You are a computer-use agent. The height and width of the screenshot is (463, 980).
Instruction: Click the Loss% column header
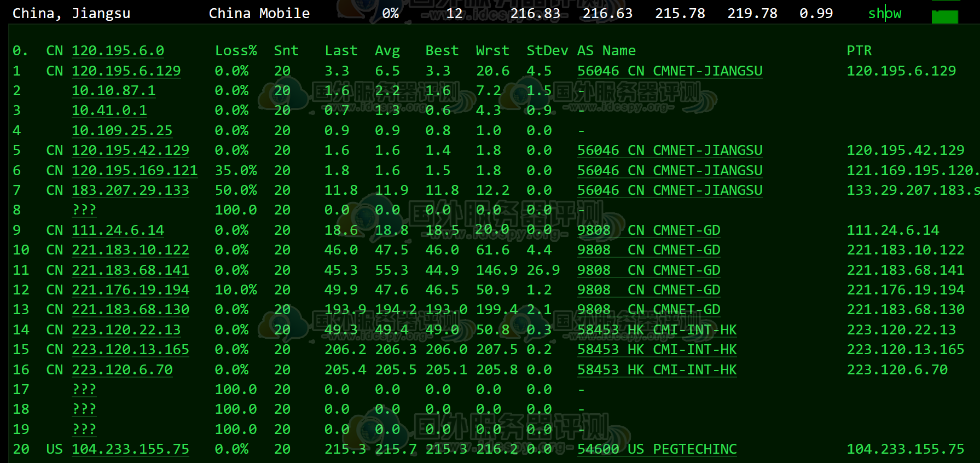pyautogui.click(x=236, y=51)
